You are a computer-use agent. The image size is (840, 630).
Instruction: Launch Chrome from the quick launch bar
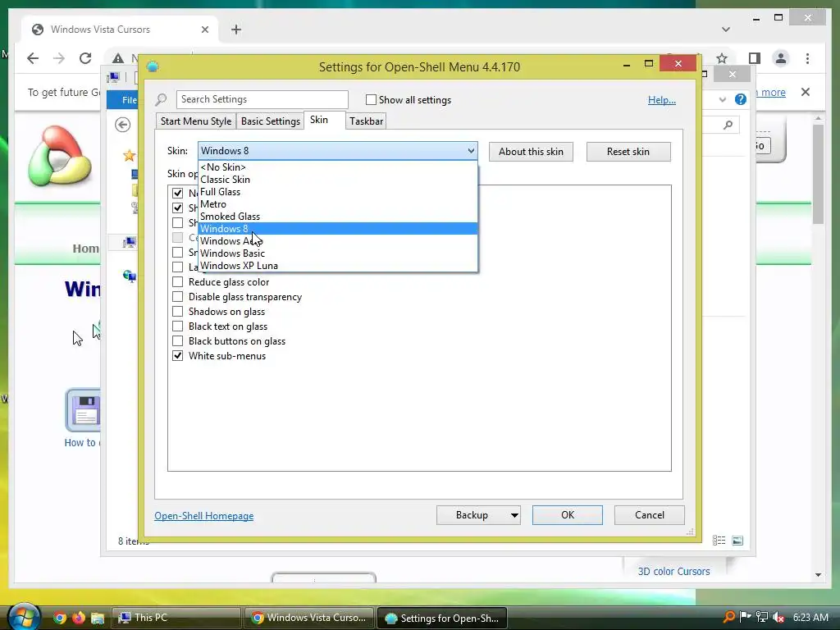(60, 618)
